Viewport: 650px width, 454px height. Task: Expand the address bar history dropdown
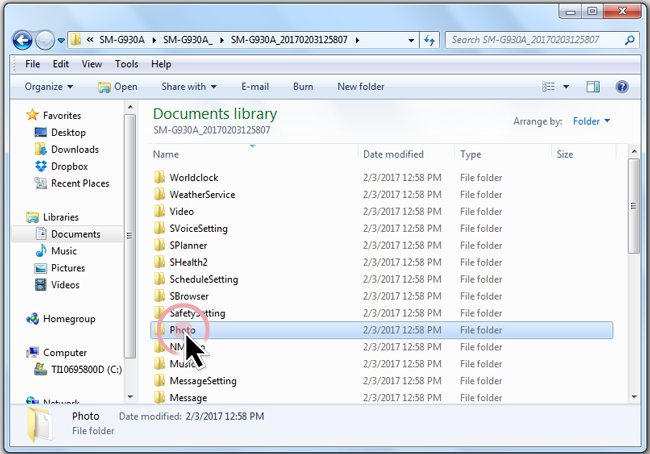pos(411,40)
